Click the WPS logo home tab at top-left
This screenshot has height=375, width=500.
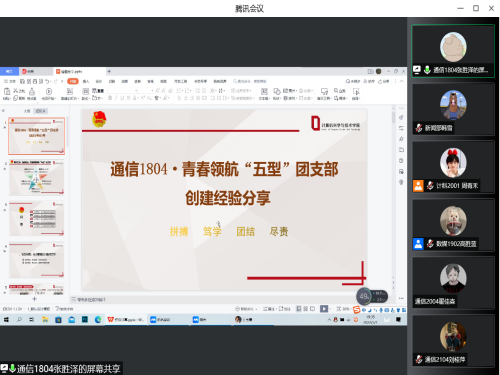coord(9,71)
